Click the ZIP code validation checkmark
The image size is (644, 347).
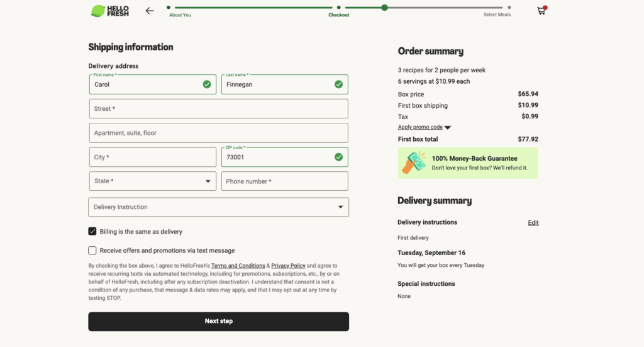[x=338, y=157]
